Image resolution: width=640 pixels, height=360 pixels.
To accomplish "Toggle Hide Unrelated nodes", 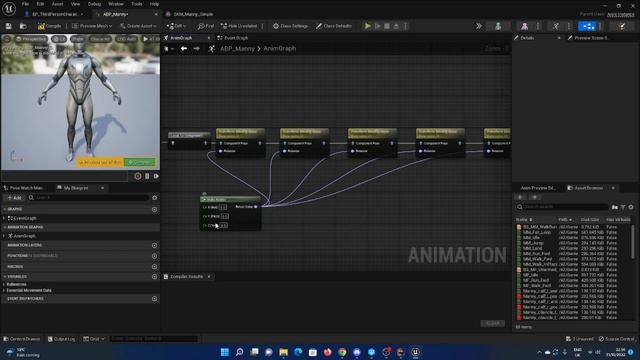I will pos(239,26).
